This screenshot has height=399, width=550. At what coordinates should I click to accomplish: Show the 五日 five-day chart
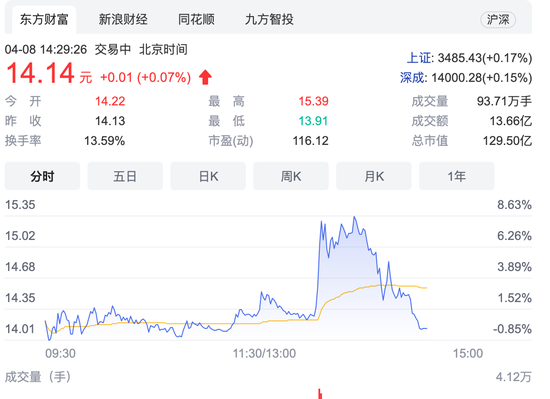click(x=125, y=176)
